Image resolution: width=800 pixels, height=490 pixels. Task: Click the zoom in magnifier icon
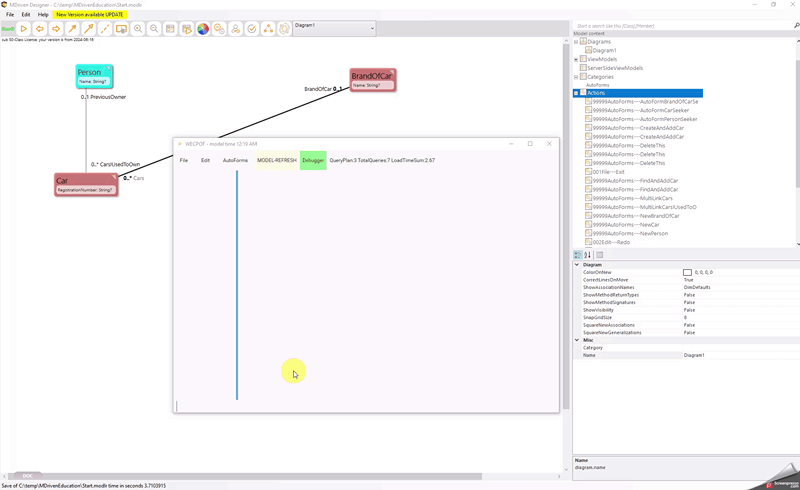pos(138,29)
